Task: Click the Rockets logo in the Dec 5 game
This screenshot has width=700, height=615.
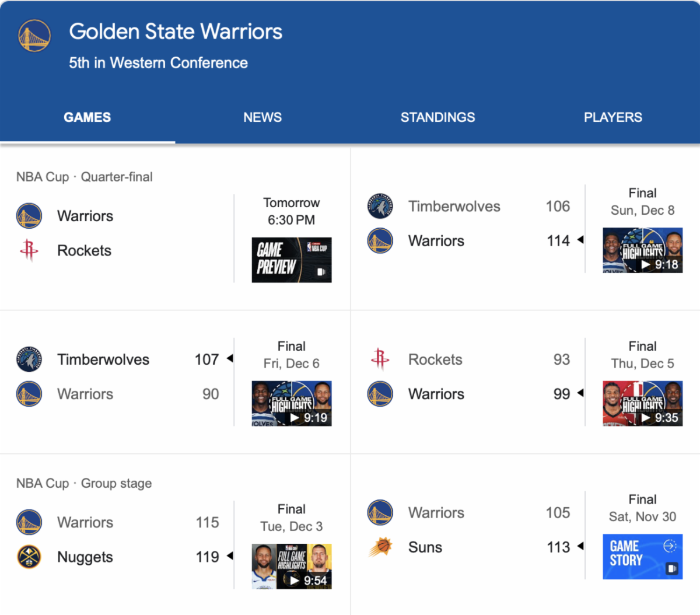Action: point(380,359)
